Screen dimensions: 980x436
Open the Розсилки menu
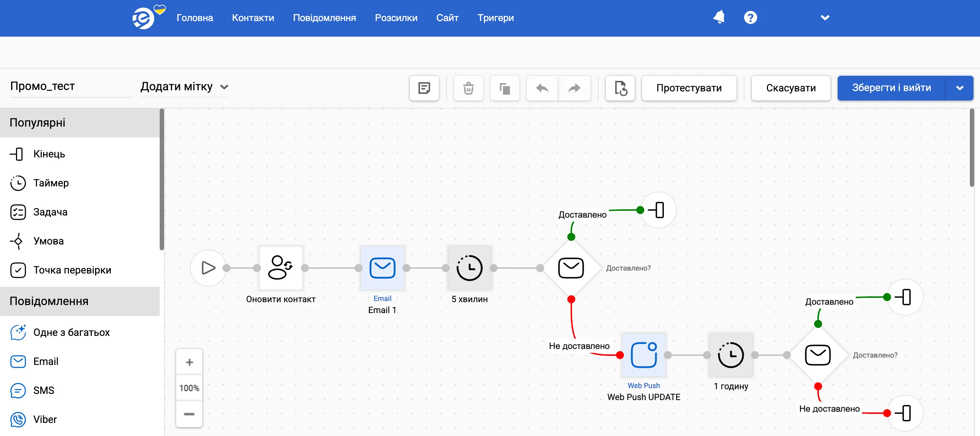(x=396, y=18)
